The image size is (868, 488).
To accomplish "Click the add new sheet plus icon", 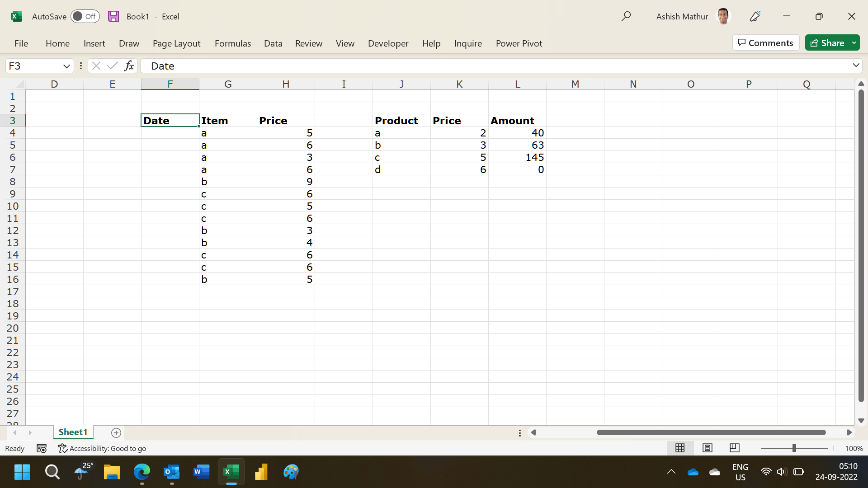I will [116, 433].
